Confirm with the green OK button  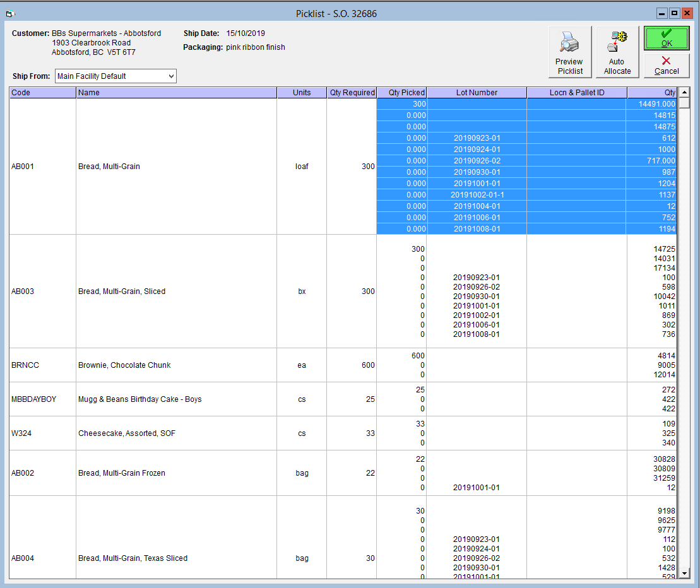pyautogui.click(x=667, y=38)
